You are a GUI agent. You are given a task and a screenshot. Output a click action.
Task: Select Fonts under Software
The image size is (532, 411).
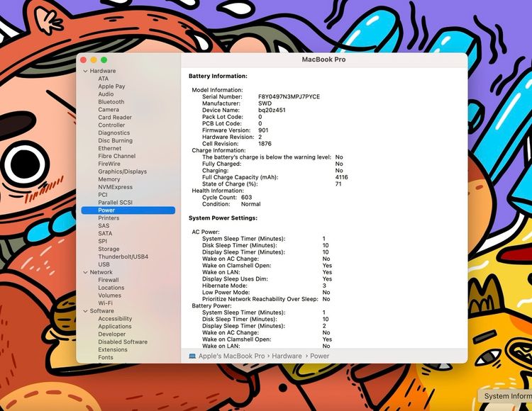pyautogui.click(x=106, y=357)
